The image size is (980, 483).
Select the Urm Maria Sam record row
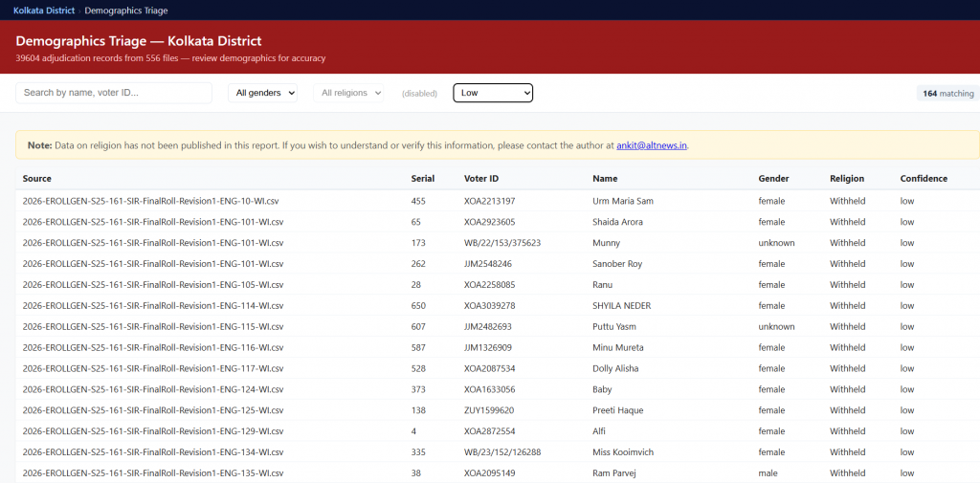[623, 201]
